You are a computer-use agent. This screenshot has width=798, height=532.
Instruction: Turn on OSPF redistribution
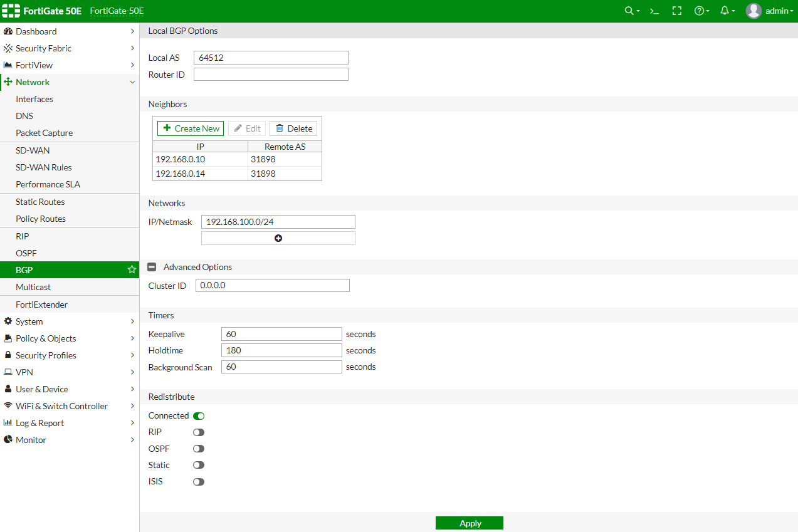click(199, 449)
